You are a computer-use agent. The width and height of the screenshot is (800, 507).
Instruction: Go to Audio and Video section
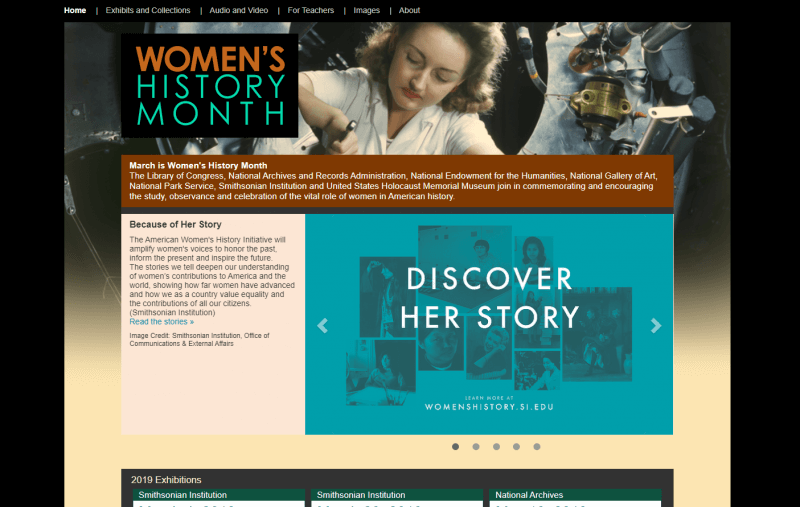(x=239, y=10)
